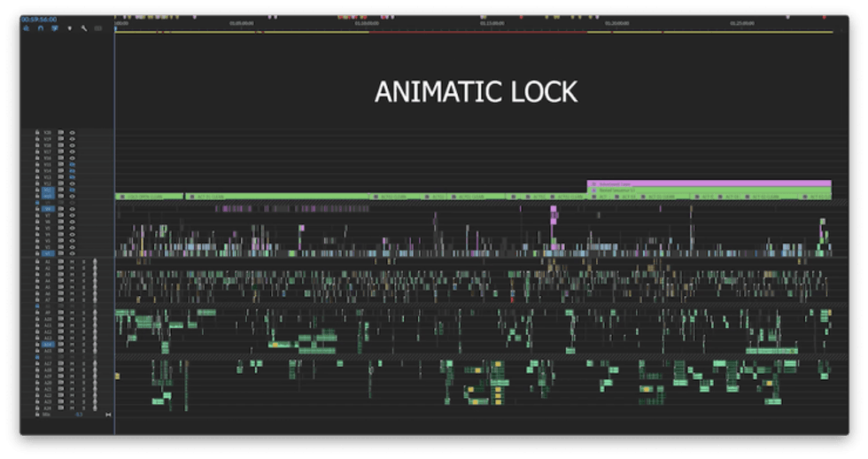Select the pink Adjustment Layer clip
Viewport: 868px width, 459px height.
click(709, 183)
